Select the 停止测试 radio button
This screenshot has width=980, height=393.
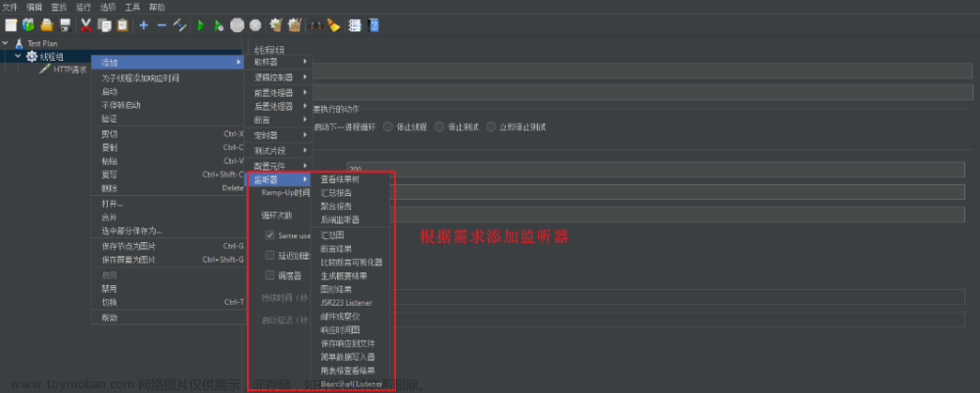click(439, 126)
